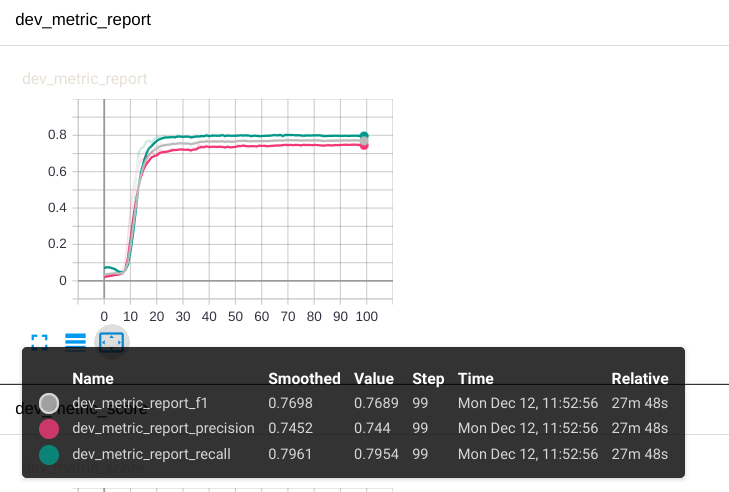Click the dev_metric_report chart title
The image size is (729, 492).
click(x=85, y=79)
